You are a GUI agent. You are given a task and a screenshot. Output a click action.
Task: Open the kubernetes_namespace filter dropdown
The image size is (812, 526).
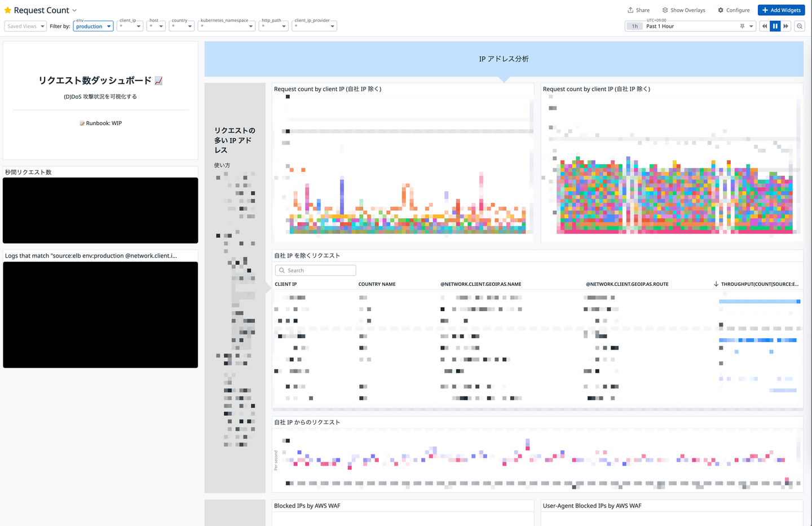click(x=227, y=26)
